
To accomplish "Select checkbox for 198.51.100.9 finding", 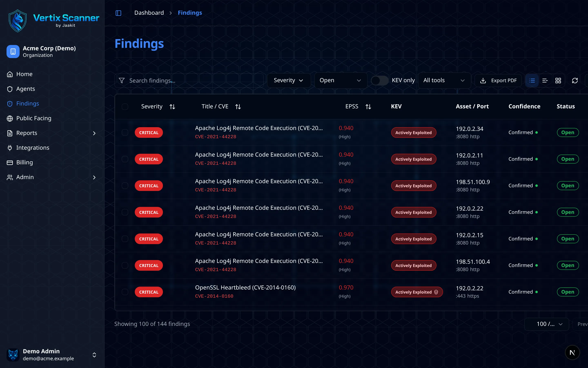I will (125, 185).
